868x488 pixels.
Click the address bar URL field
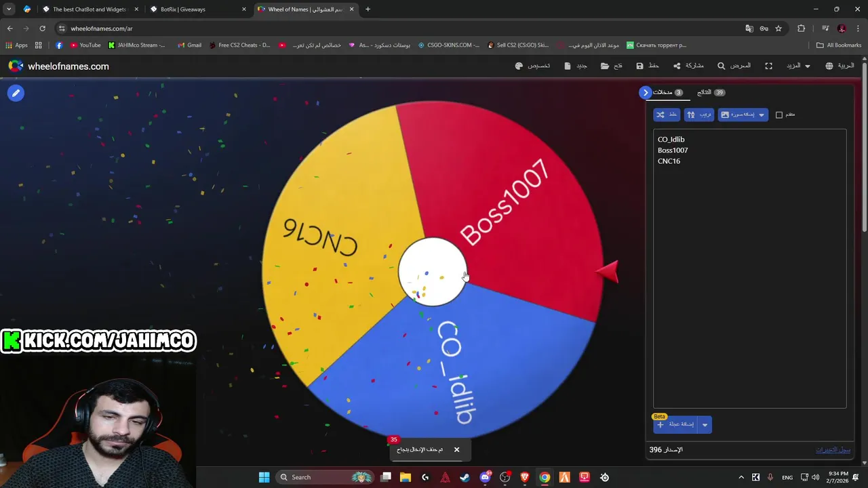400,28
